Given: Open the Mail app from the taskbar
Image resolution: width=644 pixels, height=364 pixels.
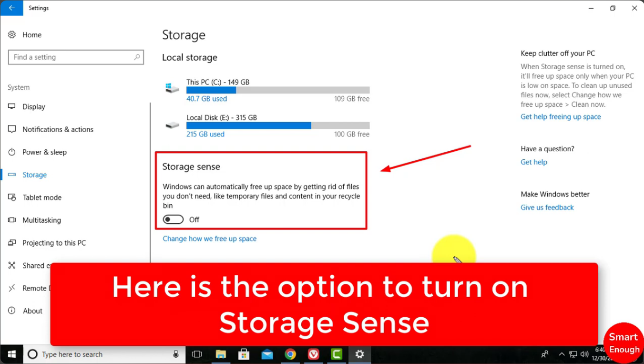Looking at the screenshot, I should click(x=267, y=354).
